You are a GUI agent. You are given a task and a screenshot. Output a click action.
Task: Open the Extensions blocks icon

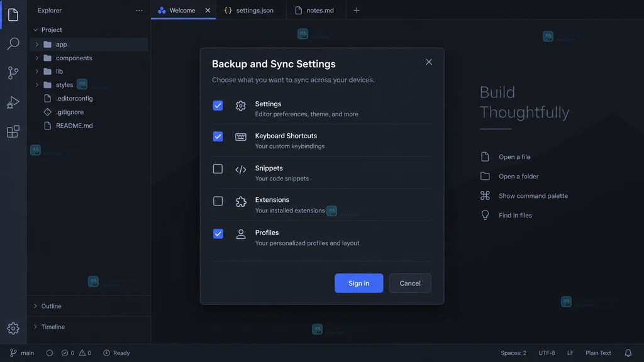coord(13,131)
